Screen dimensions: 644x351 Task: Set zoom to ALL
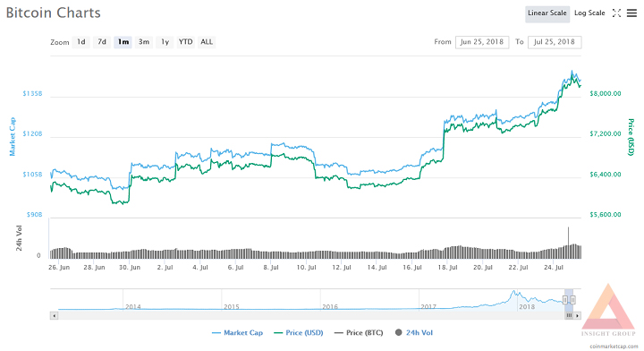click(207, 42)
